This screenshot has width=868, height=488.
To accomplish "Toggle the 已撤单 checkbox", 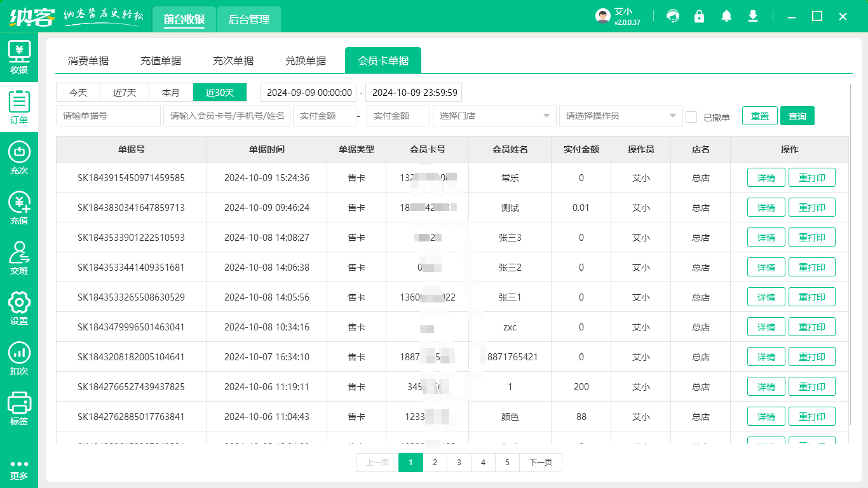I will pyautogui.click(x=691, y=116).
